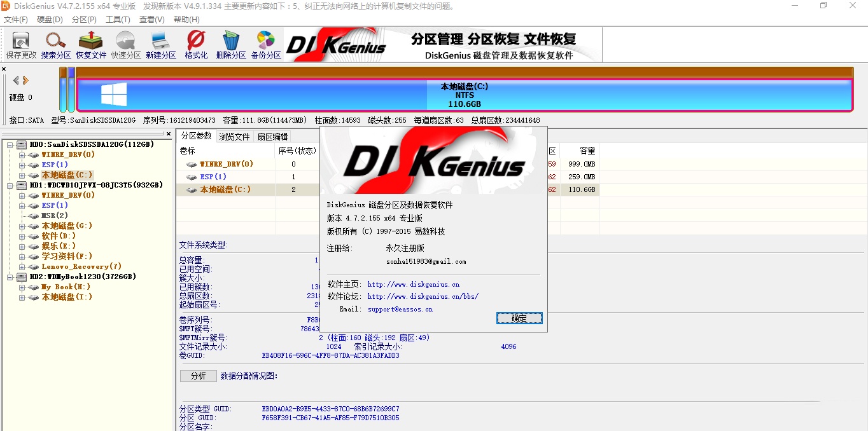
Task: Select Lenovo_Recovery(7) in the disk tree
Action: (x=81, y=266)
